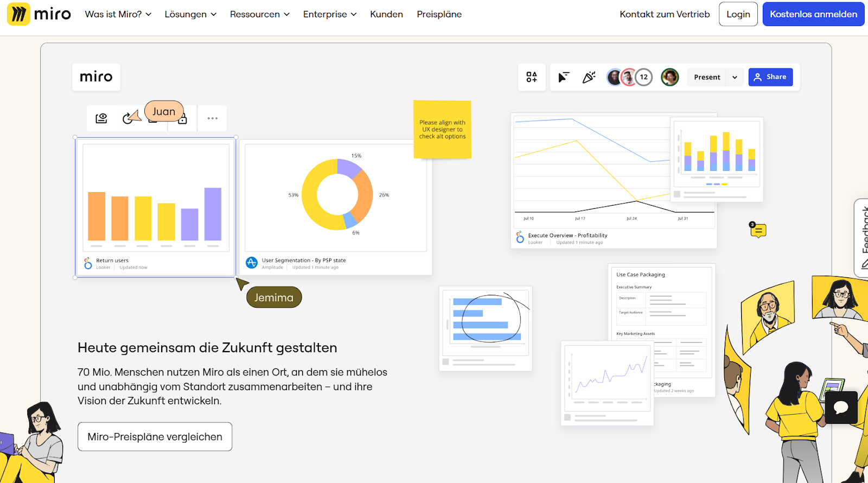The image size is (868, 483).
Task: Select the Return users bar chart card
Action: pyautogui.click(x=156, y=208)
